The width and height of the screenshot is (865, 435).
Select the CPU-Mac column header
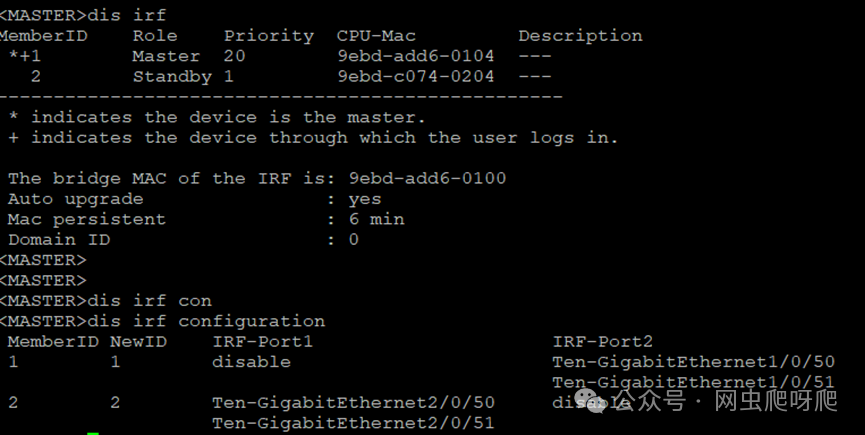(376, 36)
